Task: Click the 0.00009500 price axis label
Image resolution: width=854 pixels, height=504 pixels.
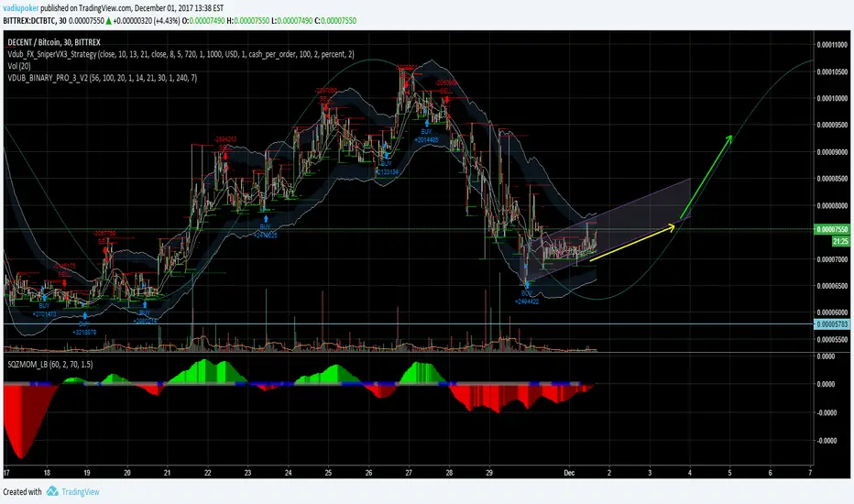Action: click(832, 125)
